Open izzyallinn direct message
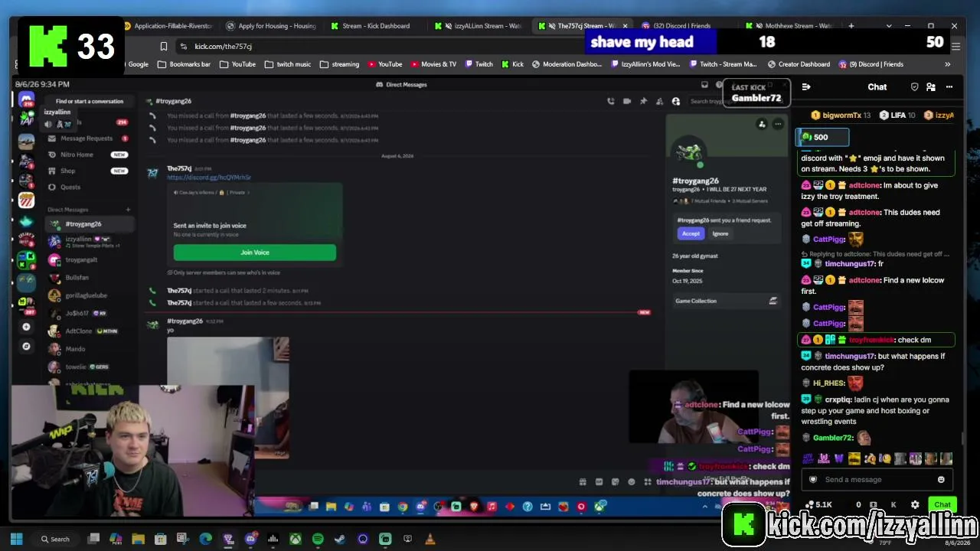 90,241
